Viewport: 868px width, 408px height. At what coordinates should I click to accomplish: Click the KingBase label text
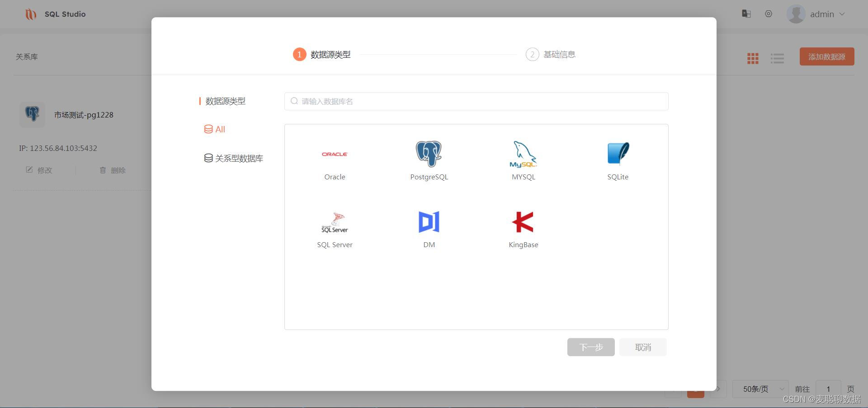[x=524, y=245]
